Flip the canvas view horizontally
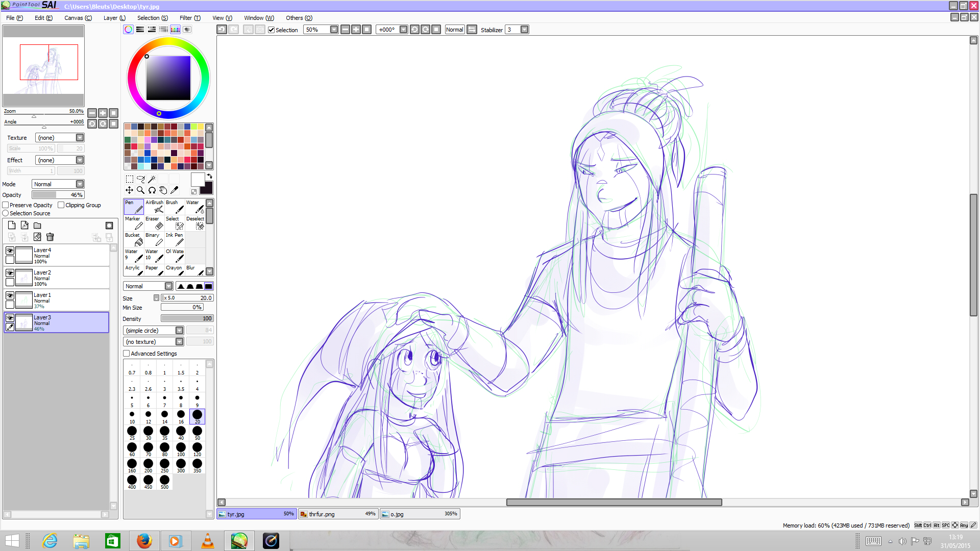 472,30
